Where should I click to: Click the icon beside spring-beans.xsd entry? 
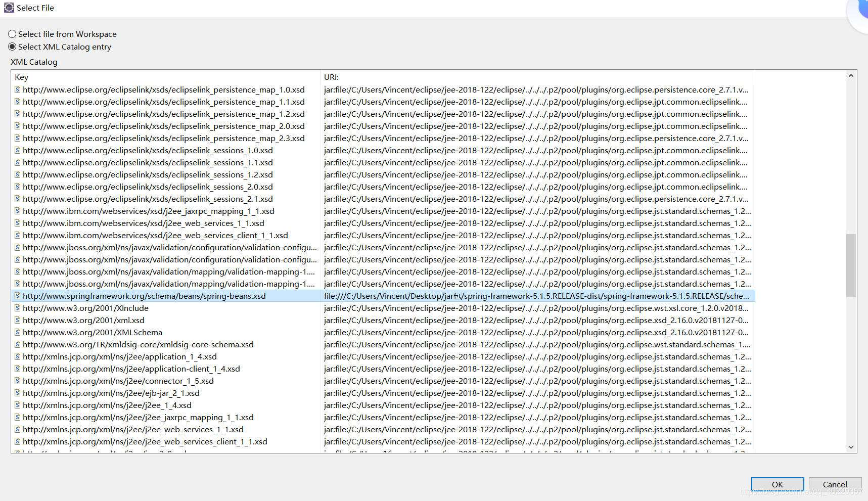[18, 296]
